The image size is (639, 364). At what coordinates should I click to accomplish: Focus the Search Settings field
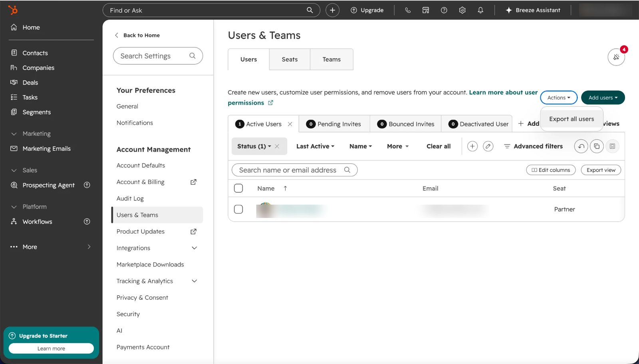[158, 56]
